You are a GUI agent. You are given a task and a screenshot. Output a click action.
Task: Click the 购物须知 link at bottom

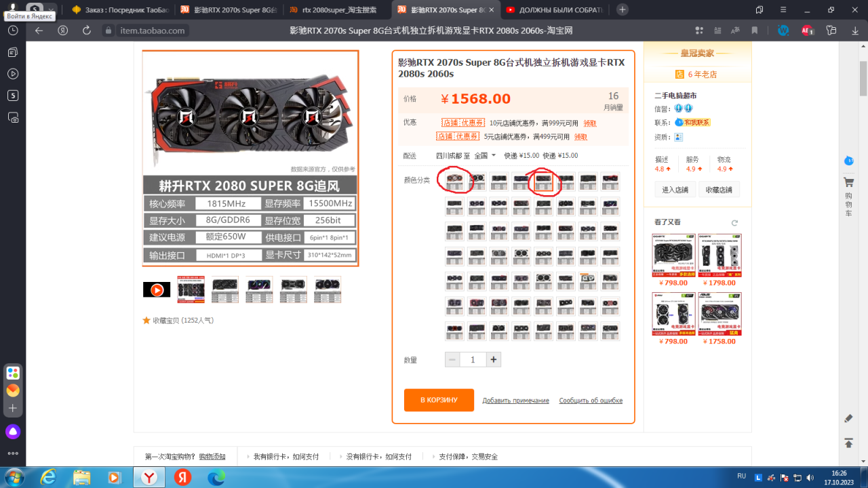tap(212, 457)
